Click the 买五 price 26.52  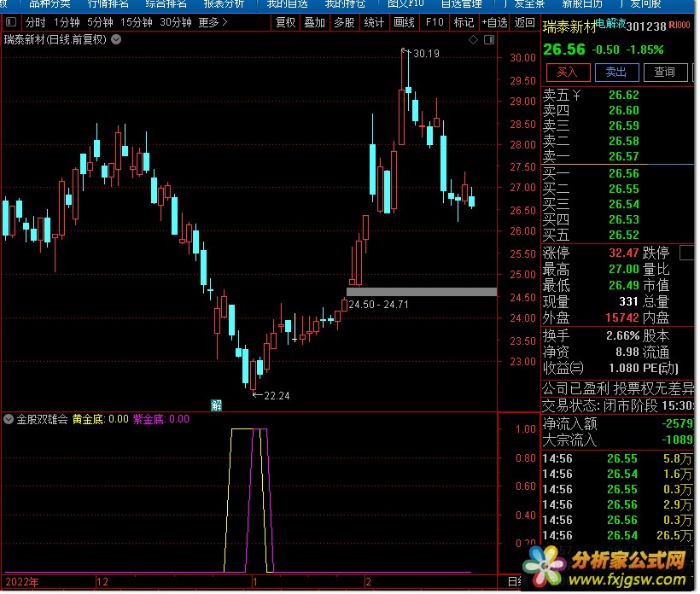626,236
